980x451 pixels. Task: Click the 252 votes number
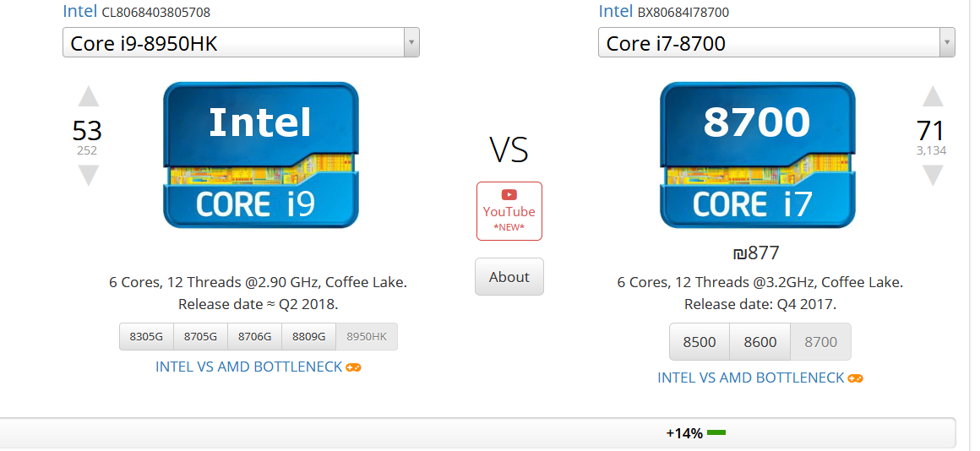coord(87,150)
